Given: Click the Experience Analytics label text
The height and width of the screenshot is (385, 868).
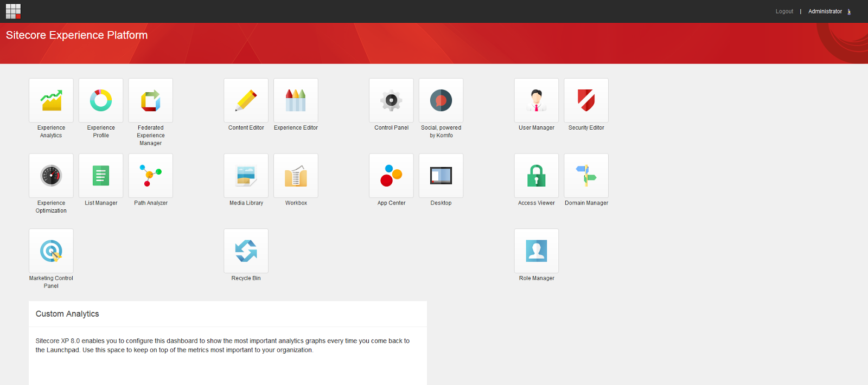Looking at the screenshot, I should 51,132.
